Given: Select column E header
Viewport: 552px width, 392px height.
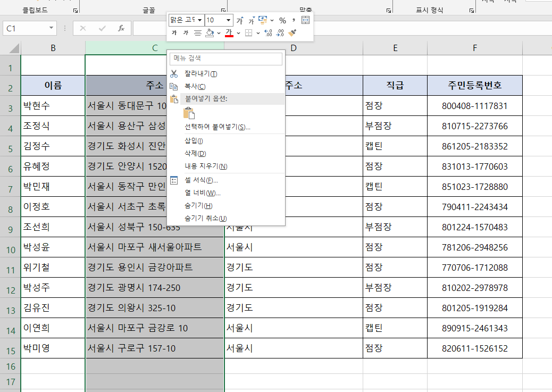Looking at the screenshot, I should coord(395,48).
